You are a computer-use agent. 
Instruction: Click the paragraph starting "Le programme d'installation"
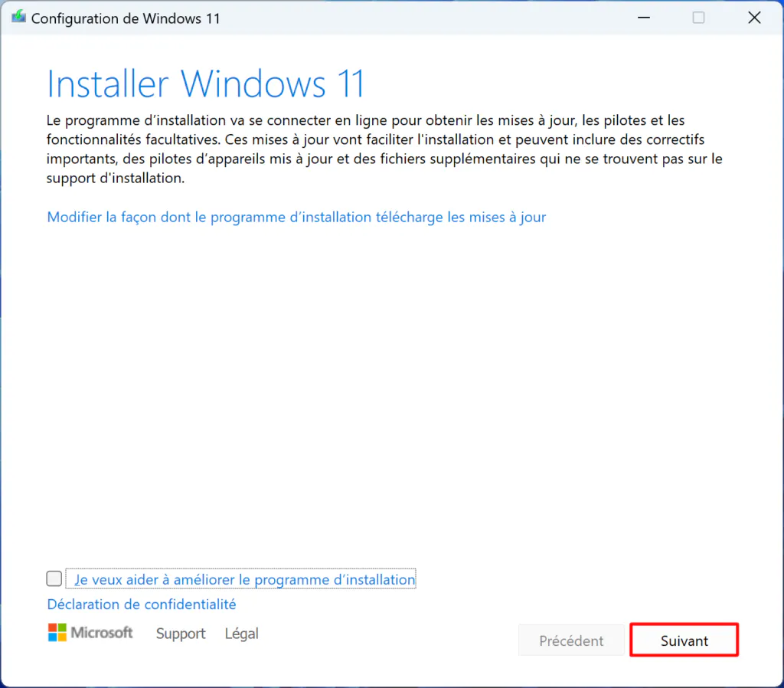pos(384,149)
